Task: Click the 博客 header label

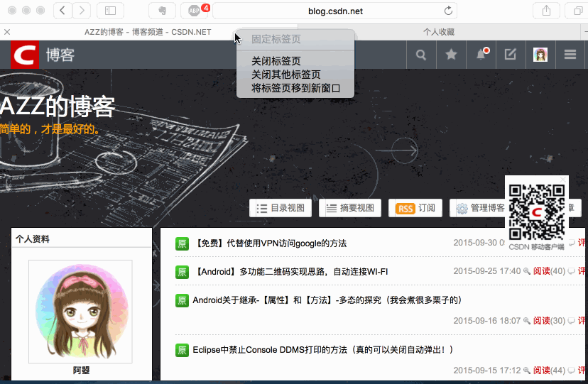Action: tap(60, 55)
